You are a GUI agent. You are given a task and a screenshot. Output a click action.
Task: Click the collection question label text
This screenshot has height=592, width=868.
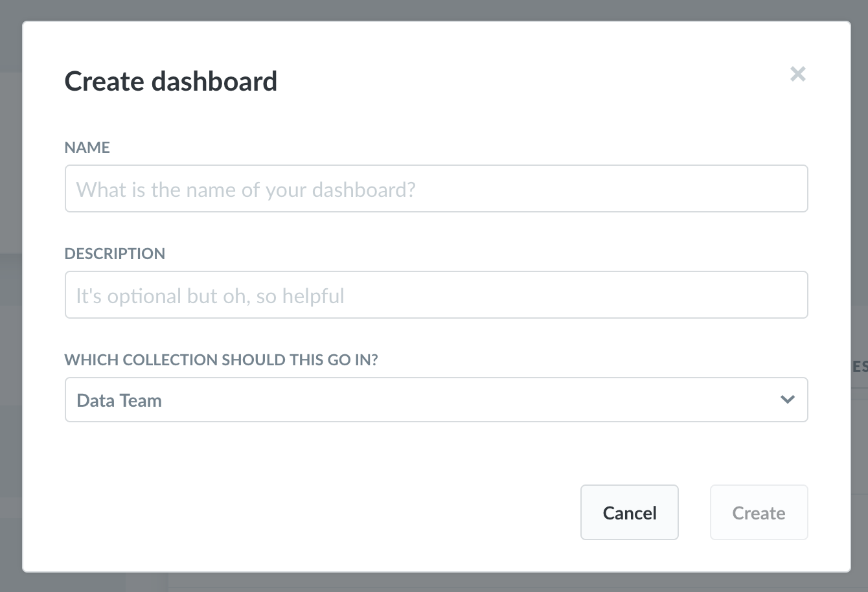pyautogui.click(x=222, y=359)
